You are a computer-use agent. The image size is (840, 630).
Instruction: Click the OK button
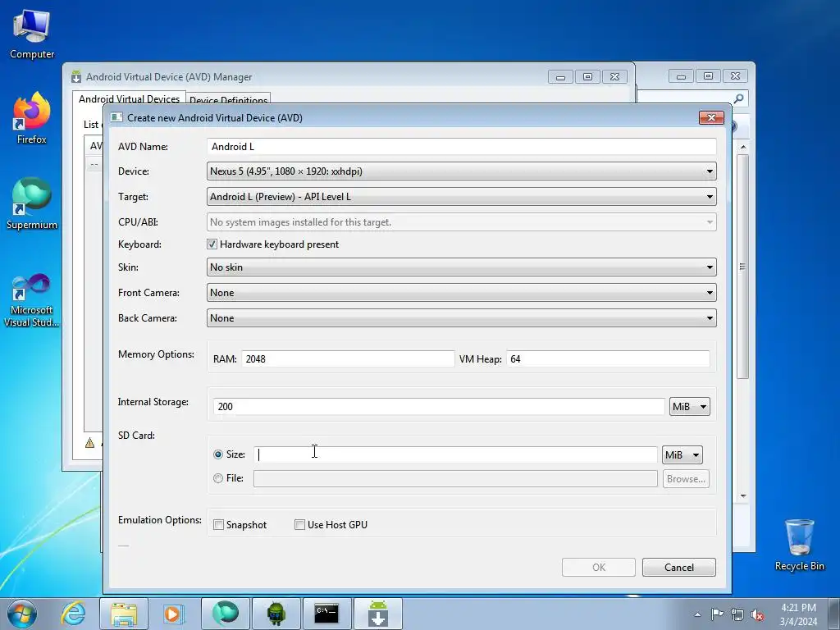coord(598,568)
